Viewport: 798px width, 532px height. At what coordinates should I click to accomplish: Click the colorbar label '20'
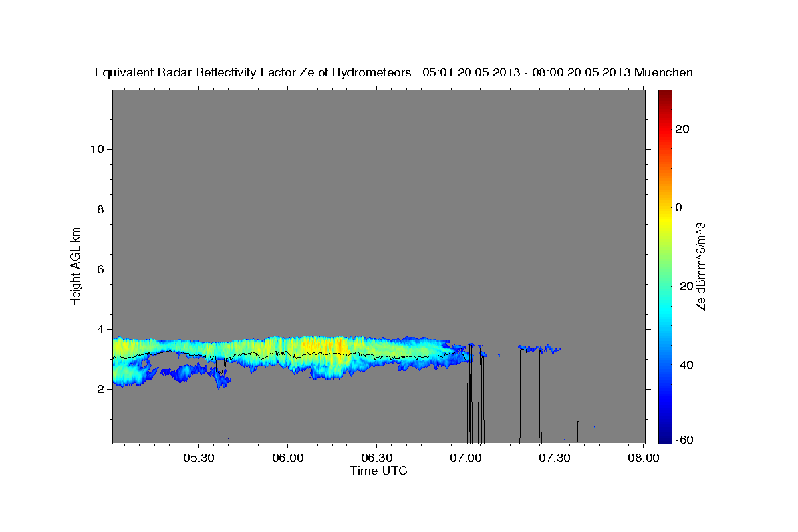[682, 129]
